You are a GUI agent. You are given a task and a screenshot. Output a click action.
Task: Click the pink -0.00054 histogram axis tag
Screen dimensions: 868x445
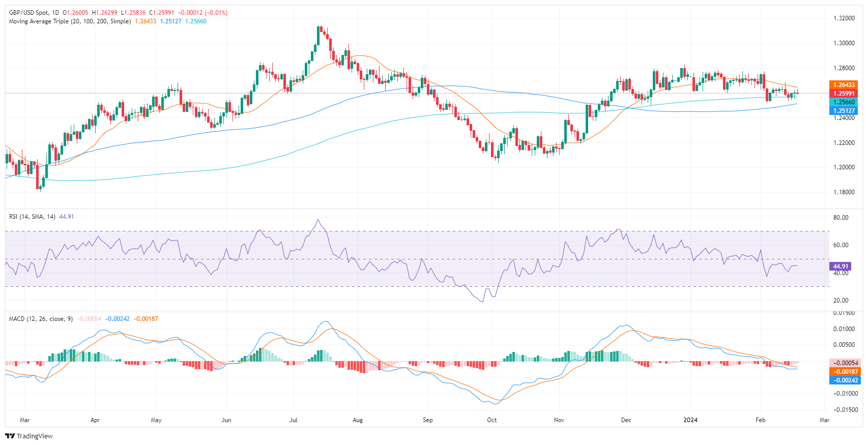(x=845, y=363)
